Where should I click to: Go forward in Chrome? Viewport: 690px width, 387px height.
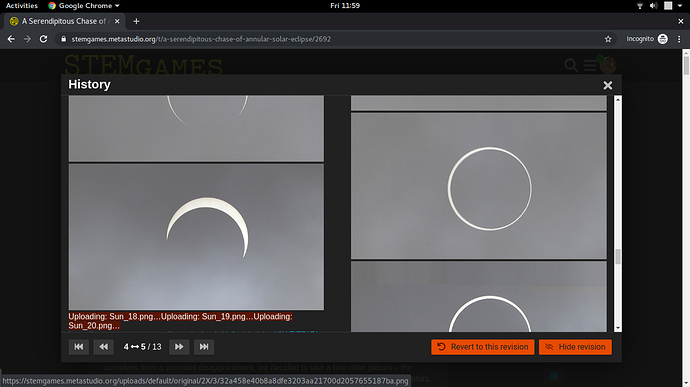pyautogui.click(x=27, y=39)
